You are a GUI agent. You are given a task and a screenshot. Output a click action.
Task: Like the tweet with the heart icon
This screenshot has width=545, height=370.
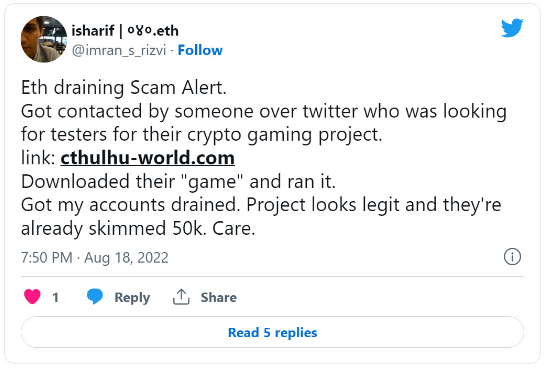tap(32, 297)
